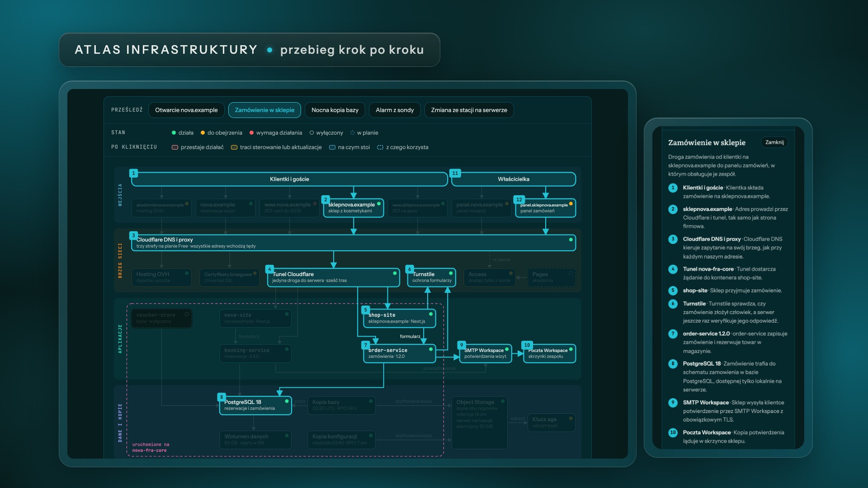Click the dimmed 'Kopia konfiguracji' node
The image size is (868, 488).
341,440
